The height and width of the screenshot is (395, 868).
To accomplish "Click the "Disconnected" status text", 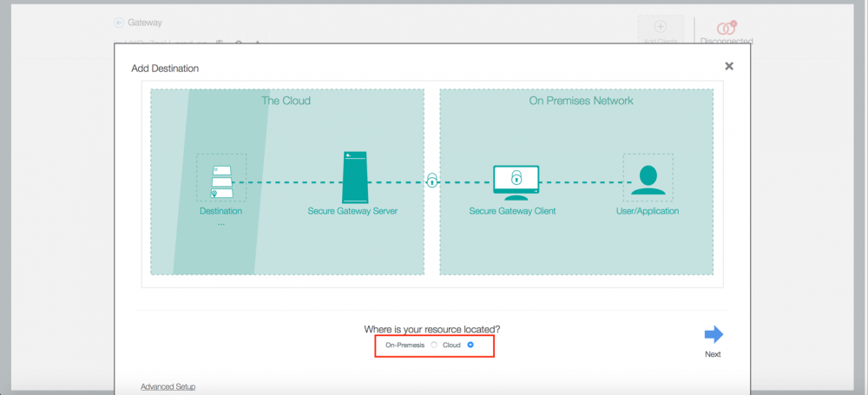I will (727, 41).
